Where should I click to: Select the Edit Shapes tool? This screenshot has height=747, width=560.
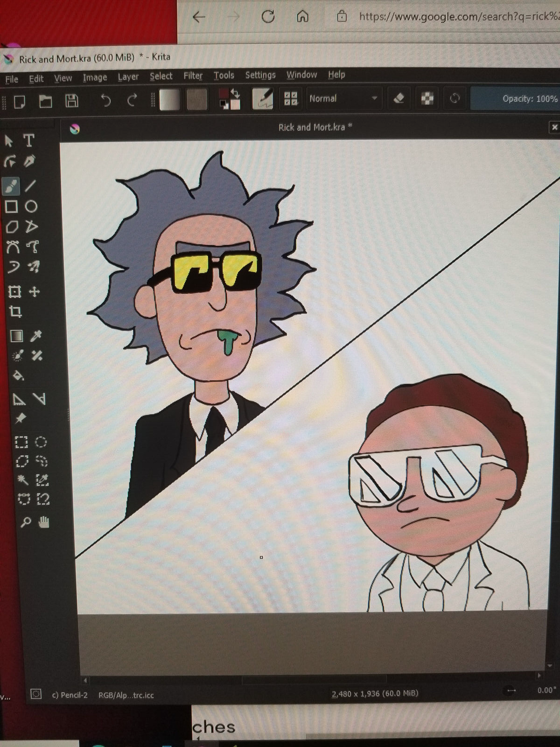click(x=9, y=162)
